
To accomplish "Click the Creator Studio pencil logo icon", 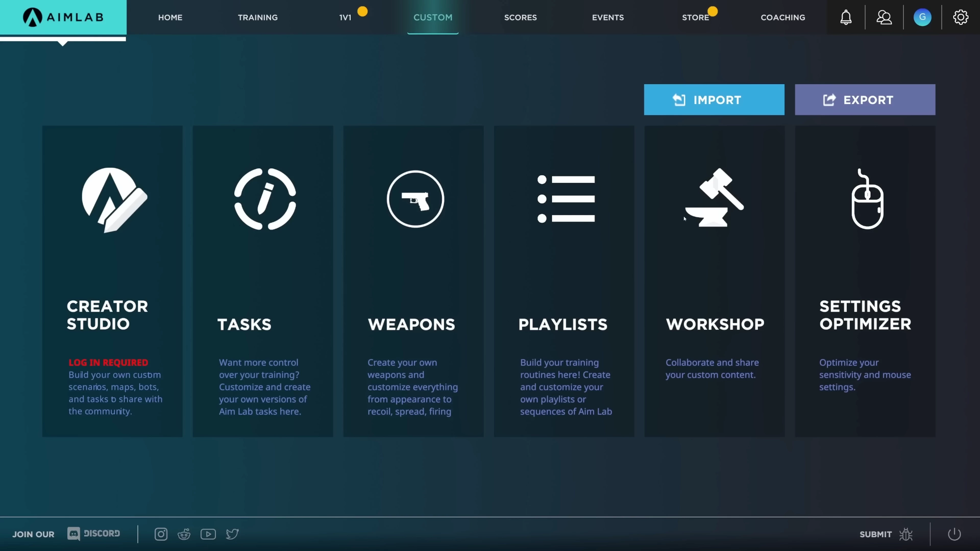I will point(114,200).
